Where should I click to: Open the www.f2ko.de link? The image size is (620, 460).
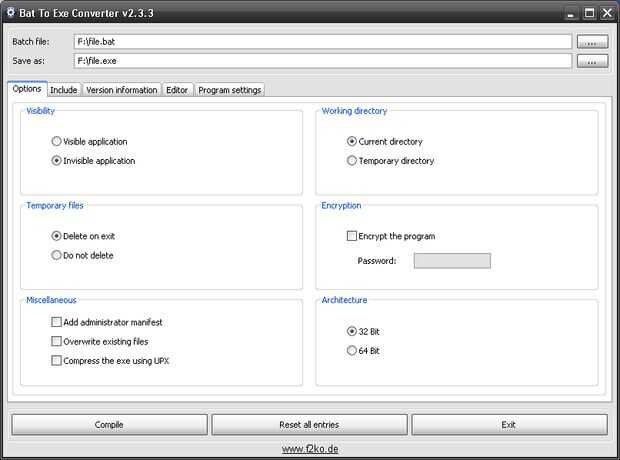coord(310,449)
